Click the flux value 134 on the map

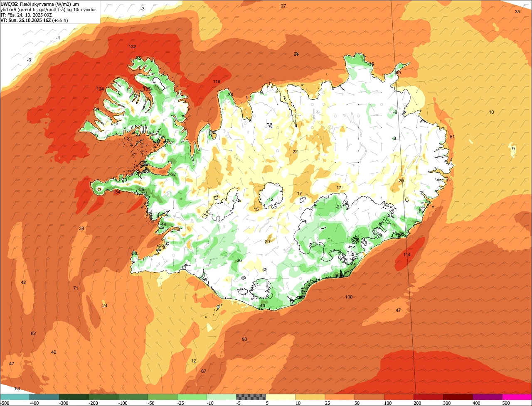pyautogui.click(x=116, y=192)
